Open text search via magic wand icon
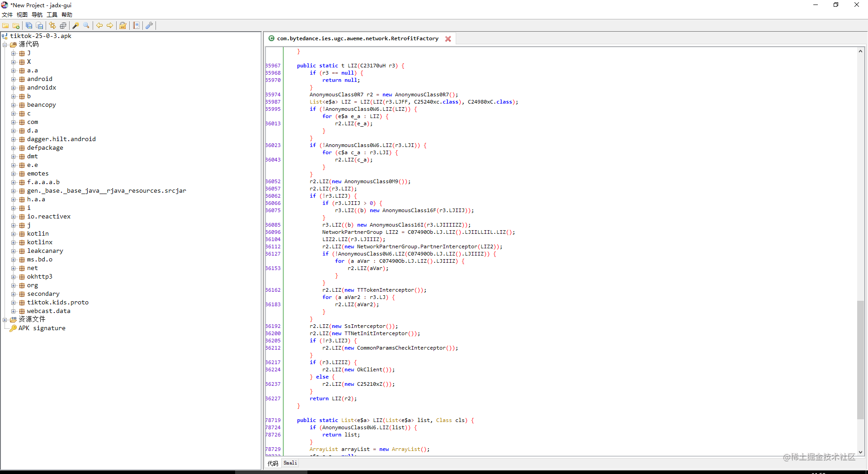This screenshot has height=474, width=868. 75,26
